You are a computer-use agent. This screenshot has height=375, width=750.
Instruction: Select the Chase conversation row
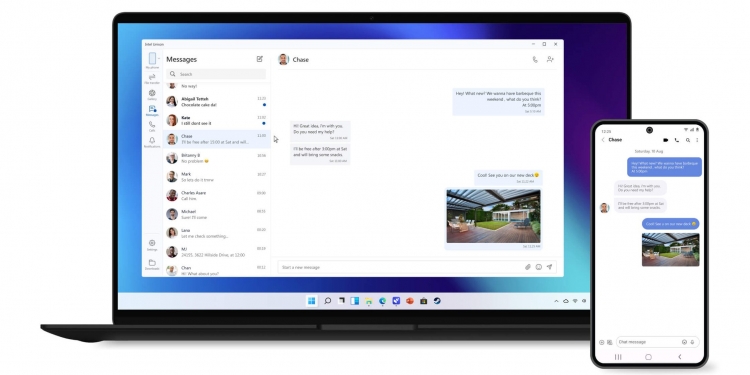(x=217, y=139)
